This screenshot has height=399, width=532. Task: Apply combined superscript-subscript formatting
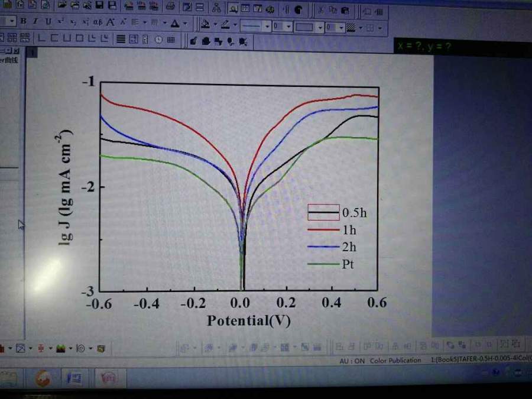[x=86, y=22]
